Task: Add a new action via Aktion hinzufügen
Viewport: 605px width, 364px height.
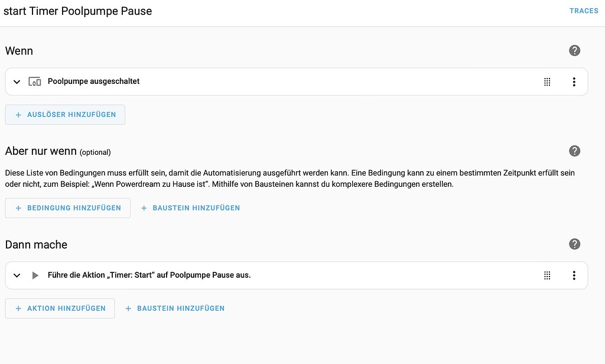Action: pyautogui.click(x=60, y=308)
